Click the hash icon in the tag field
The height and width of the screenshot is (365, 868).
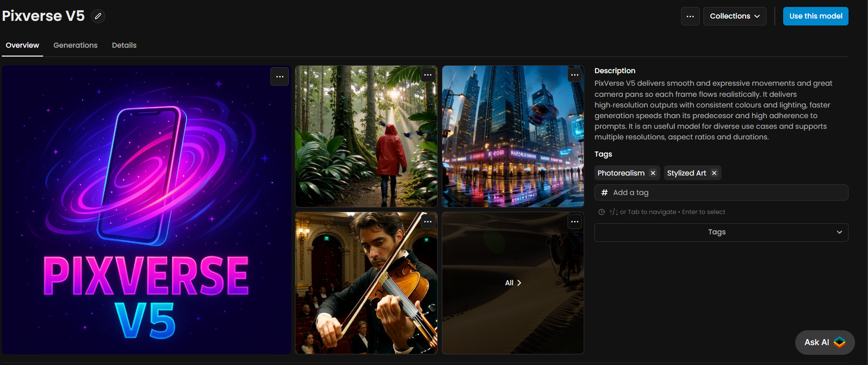tap(604, 193)
